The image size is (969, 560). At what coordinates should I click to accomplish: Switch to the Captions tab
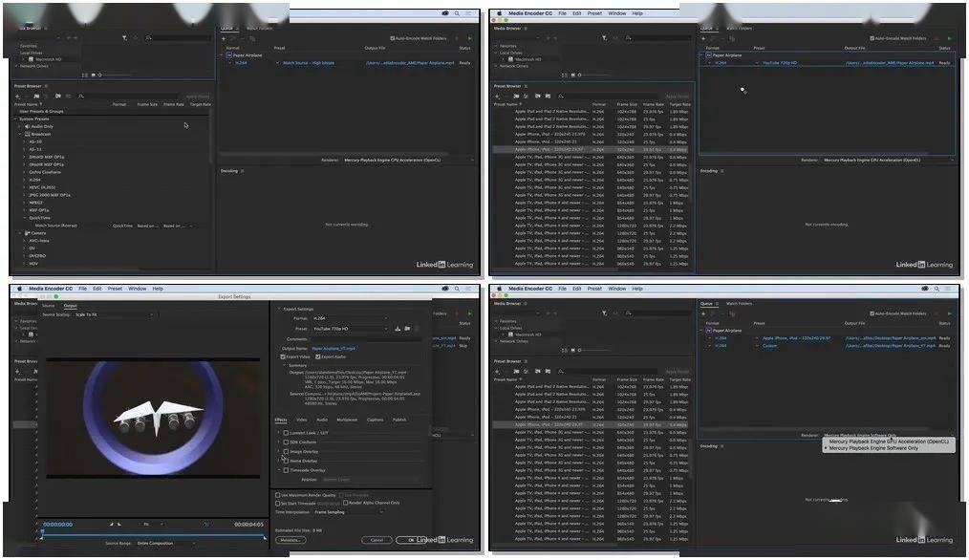(376, 420)
